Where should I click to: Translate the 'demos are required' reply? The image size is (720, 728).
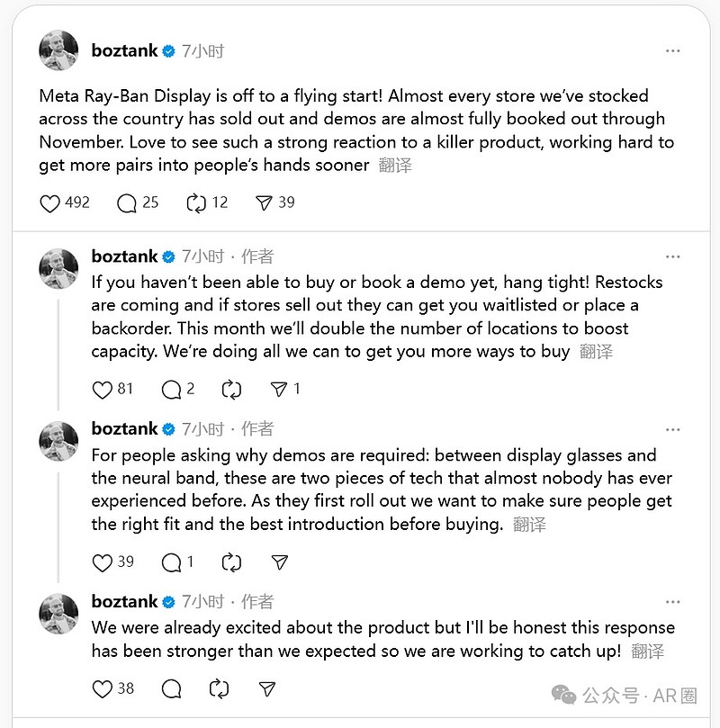pyautogui.click(x=529, y=525)
